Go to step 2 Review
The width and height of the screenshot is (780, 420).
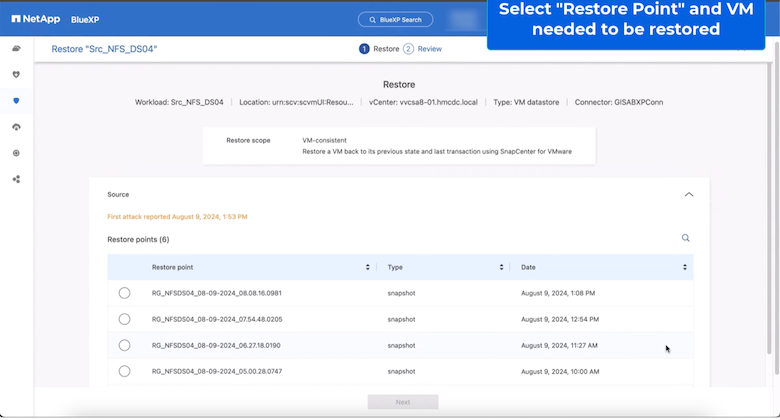423,48
